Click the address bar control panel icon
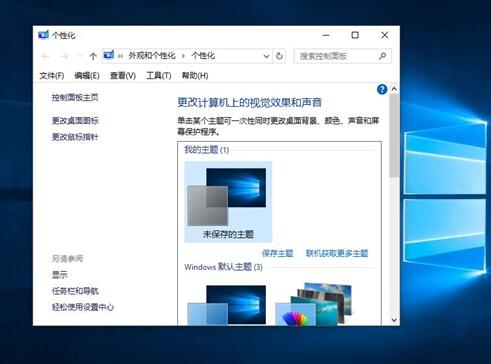The image size is (491, 364). pos(109,55)
